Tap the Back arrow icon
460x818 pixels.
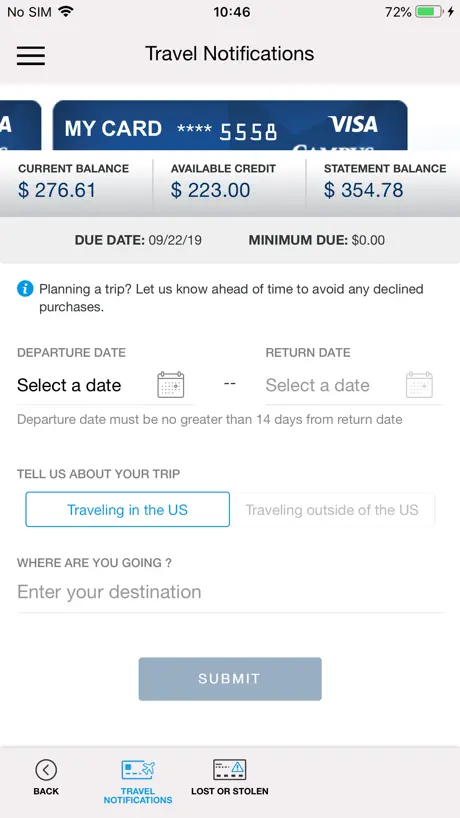tap(46, 769)
